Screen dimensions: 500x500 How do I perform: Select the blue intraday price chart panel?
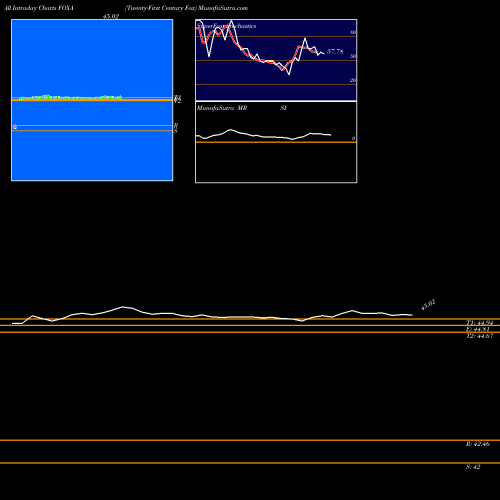coord(92,100)
